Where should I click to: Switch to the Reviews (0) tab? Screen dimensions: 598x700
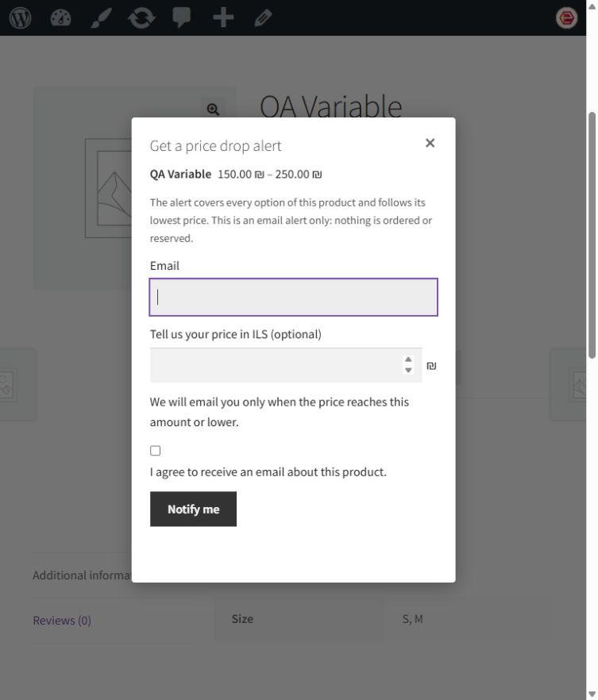(62, 621)
